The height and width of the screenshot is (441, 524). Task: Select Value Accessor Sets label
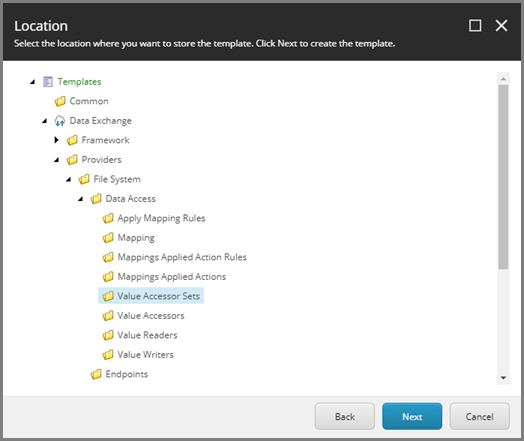coord(159,296)
